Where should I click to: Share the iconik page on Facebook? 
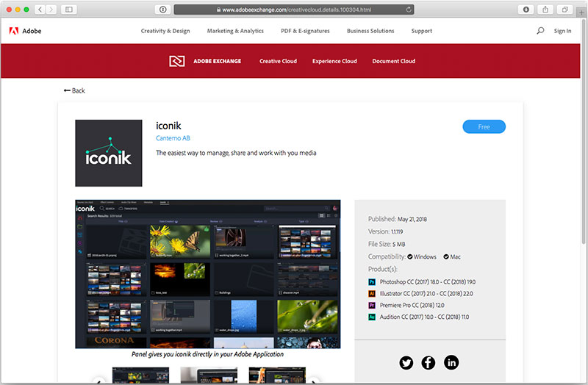click(429, 362)
